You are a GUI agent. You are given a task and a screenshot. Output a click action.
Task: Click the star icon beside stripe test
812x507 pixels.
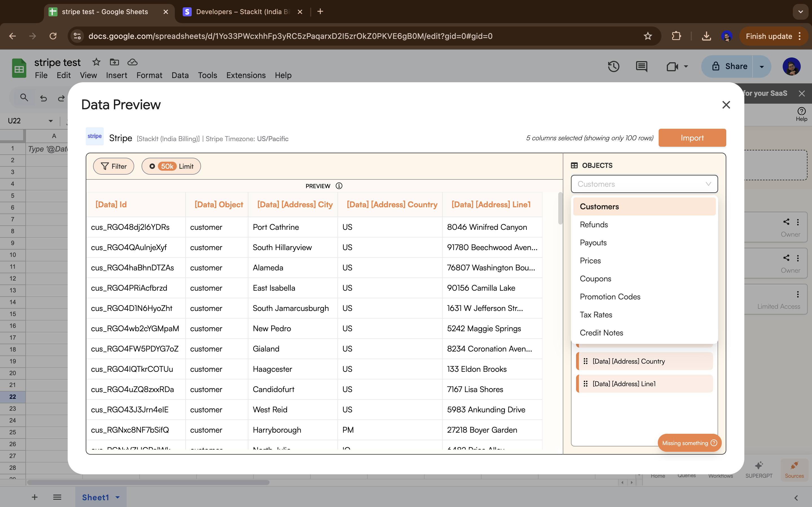96,62
